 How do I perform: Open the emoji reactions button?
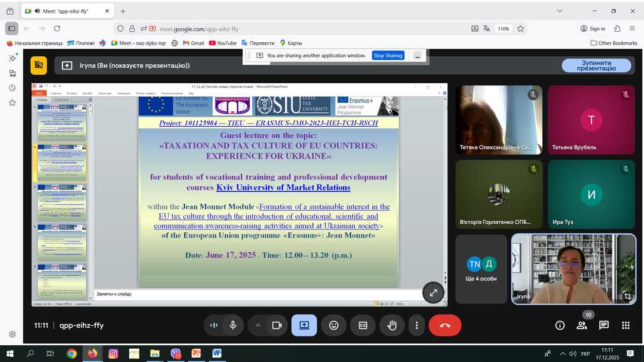coord(334,326)
